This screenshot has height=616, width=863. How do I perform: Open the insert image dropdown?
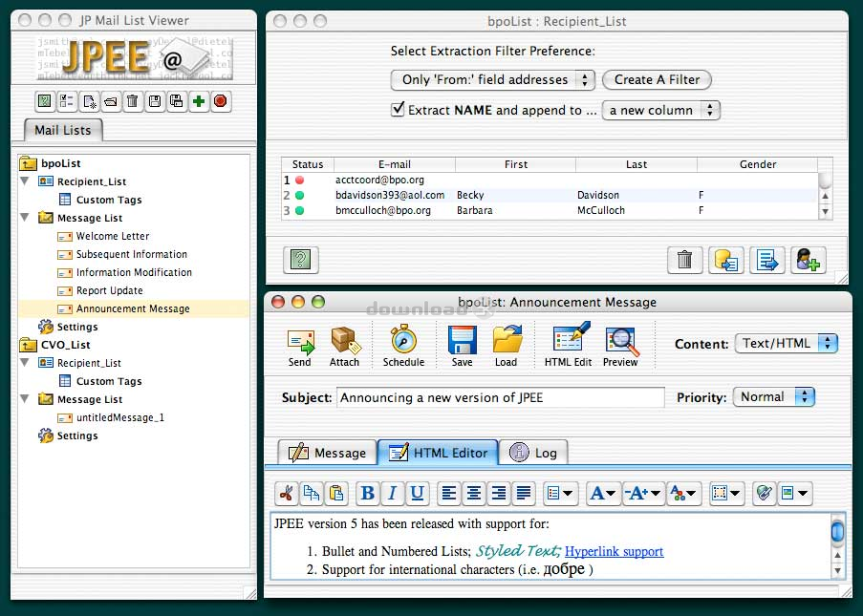pyautogui.click(x=795, y=494)
